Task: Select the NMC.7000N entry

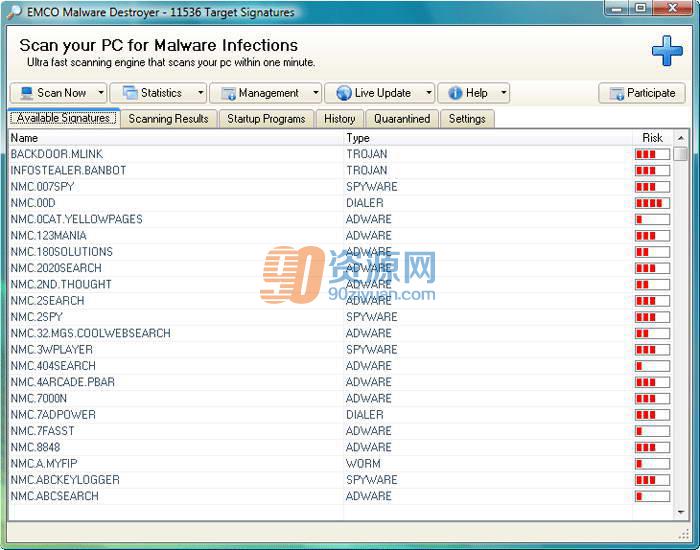Action: [341, 399]
